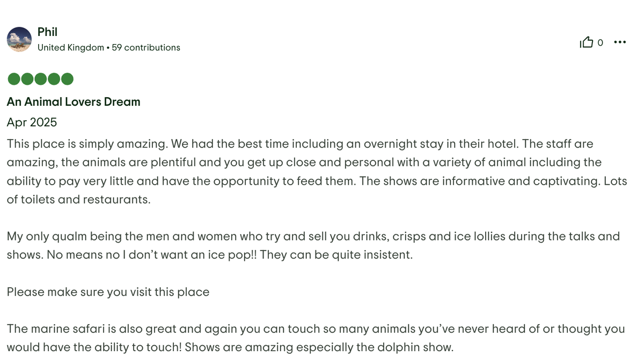Click the words "of toilets and restaurants"
This screenshot has width=644, height=358.
pyautogui.click(x=79, y=200)
